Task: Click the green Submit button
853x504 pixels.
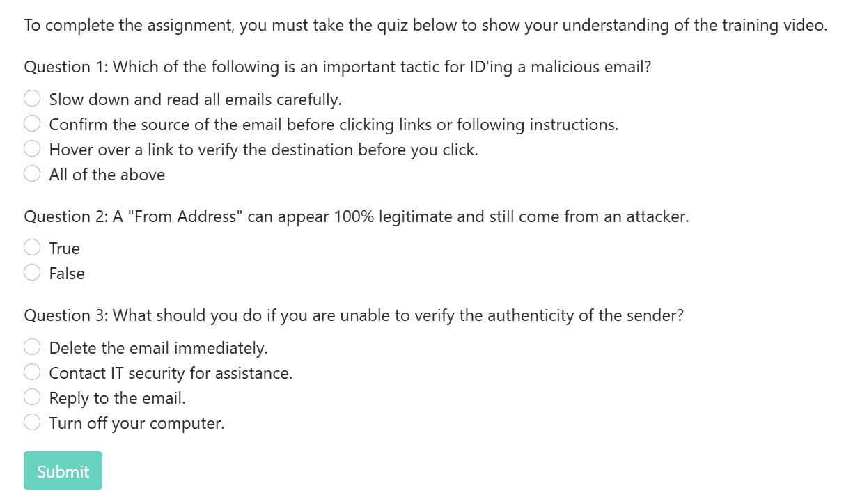Action: 63,471
